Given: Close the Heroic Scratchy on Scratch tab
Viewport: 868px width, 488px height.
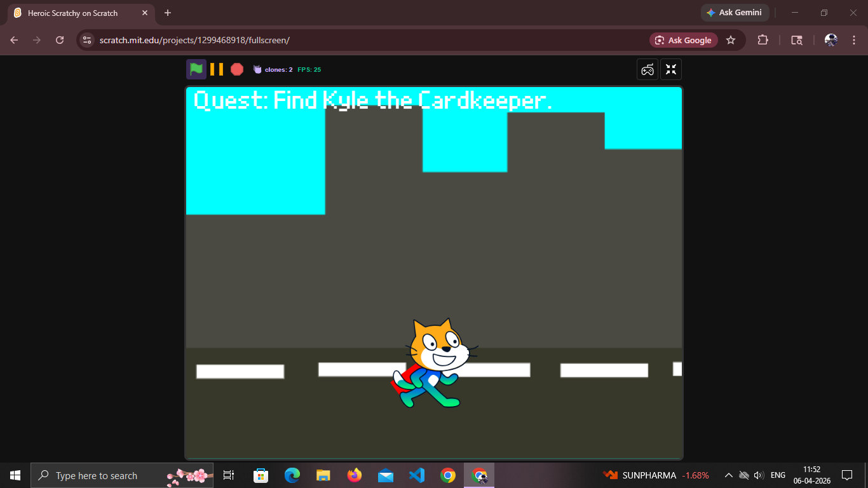Looking at the screenshot, I should pyautogui.click(x=144, y=13).
